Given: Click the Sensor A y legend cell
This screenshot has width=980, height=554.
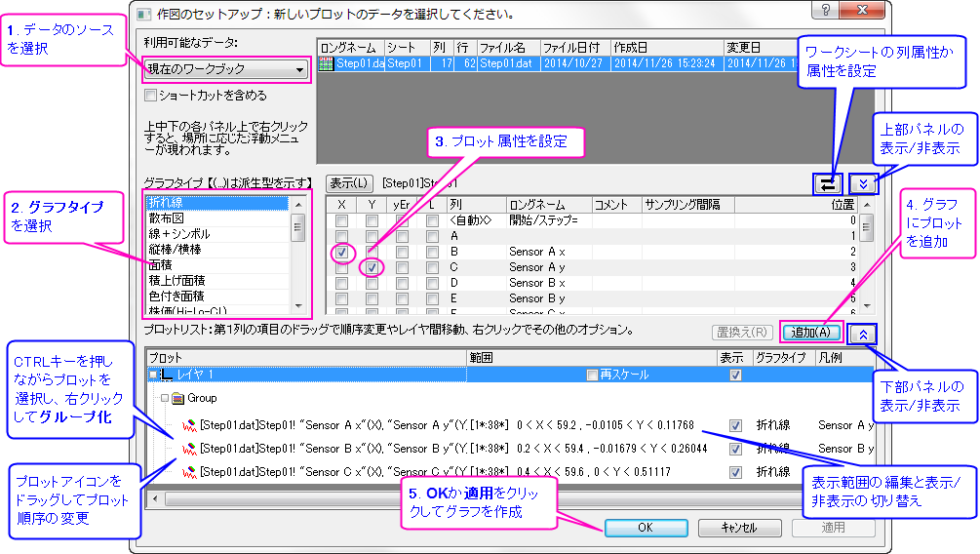Looking at the screenshot, I should (x=845, y=426).
